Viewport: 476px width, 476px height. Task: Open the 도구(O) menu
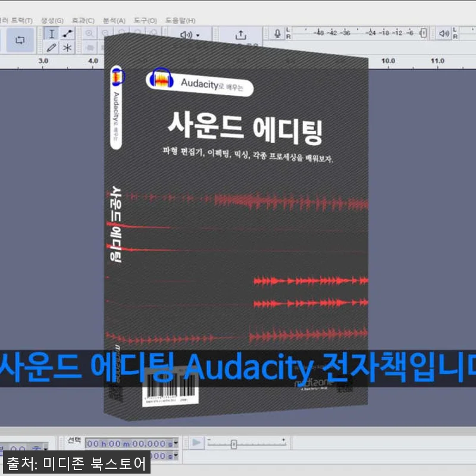[145, 21]
